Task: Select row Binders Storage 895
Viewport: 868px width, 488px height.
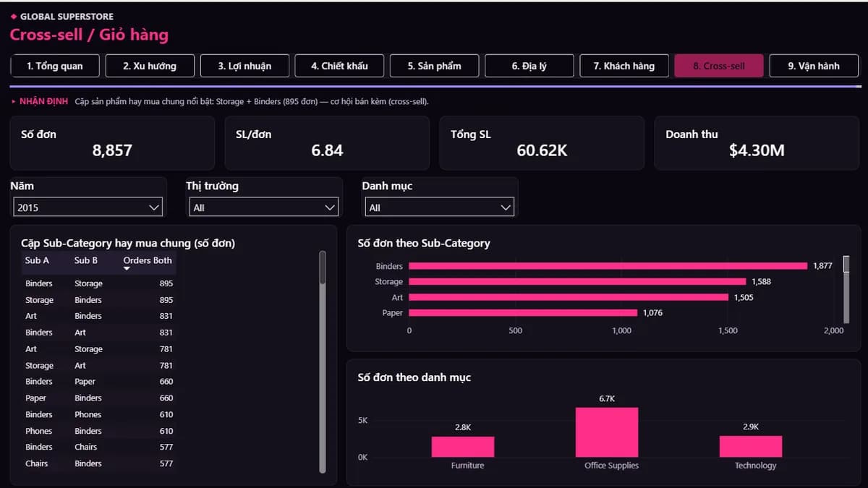Action: point(99,283)
